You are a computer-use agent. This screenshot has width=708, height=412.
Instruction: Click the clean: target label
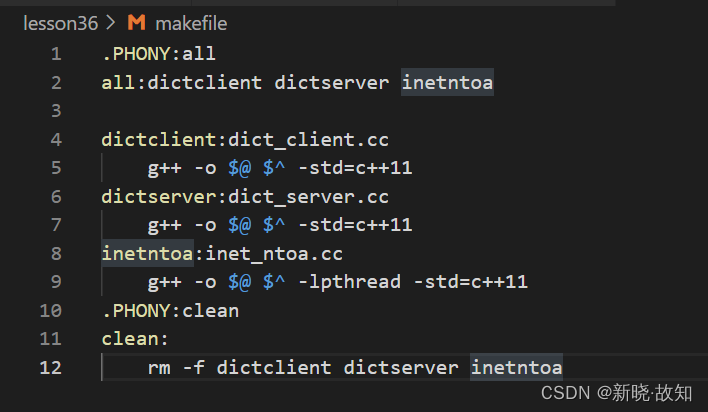(x=135, y=339)
